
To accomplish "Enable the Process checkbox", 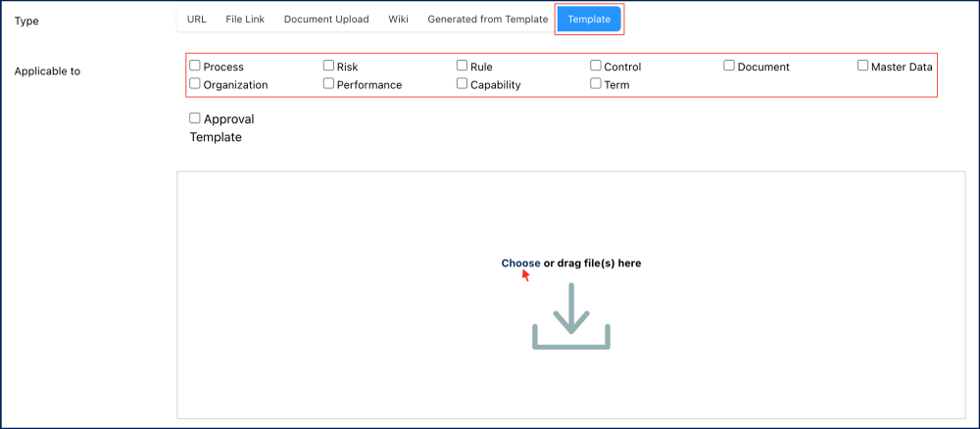I will (195, 66).
